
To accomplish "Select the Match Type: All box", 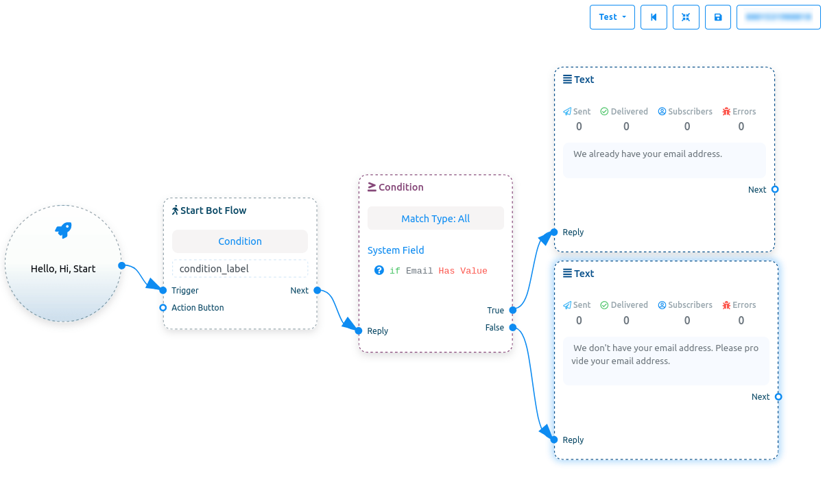I will [x=435, y=219].
